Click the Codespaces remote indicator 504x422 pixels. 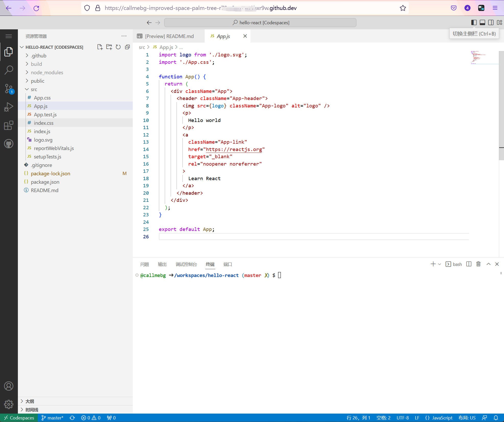pyautogui.click(x=19, y=418)
